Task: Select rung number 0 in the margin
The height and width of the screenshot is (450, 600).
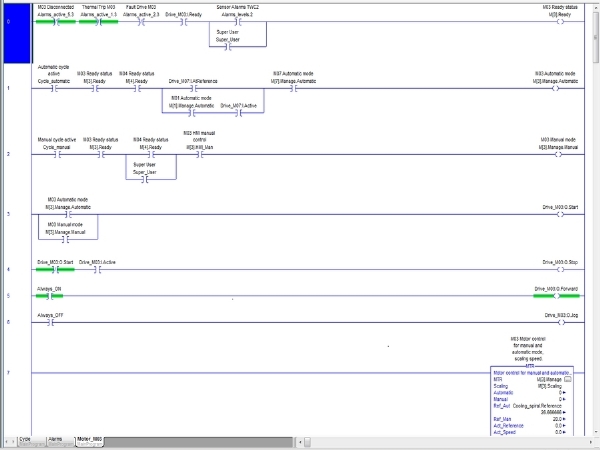Action: 8,22
